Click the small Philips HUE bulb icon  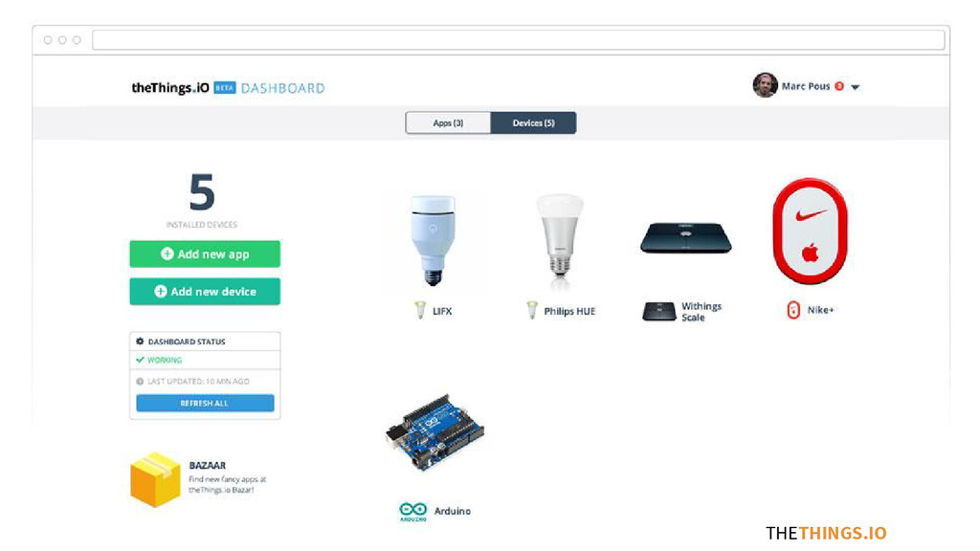531,310
